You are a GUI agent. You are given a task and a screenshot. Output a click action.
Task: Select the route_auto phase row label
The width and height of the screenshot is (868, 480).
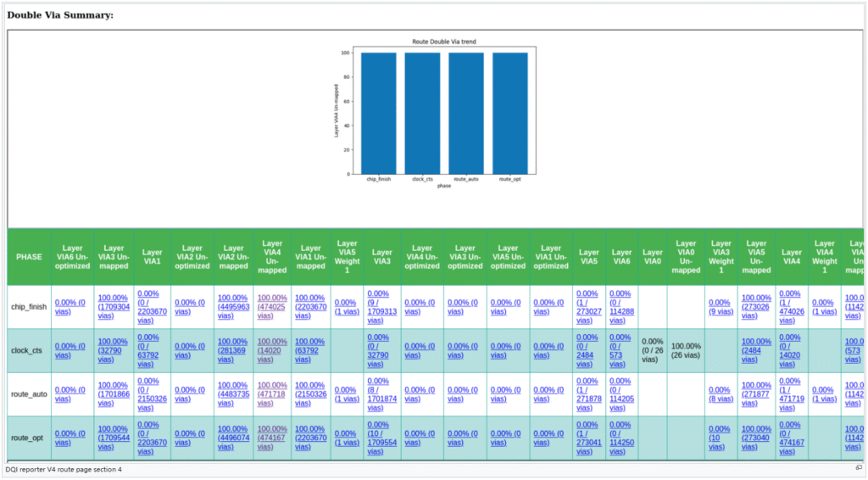(29, 394)
